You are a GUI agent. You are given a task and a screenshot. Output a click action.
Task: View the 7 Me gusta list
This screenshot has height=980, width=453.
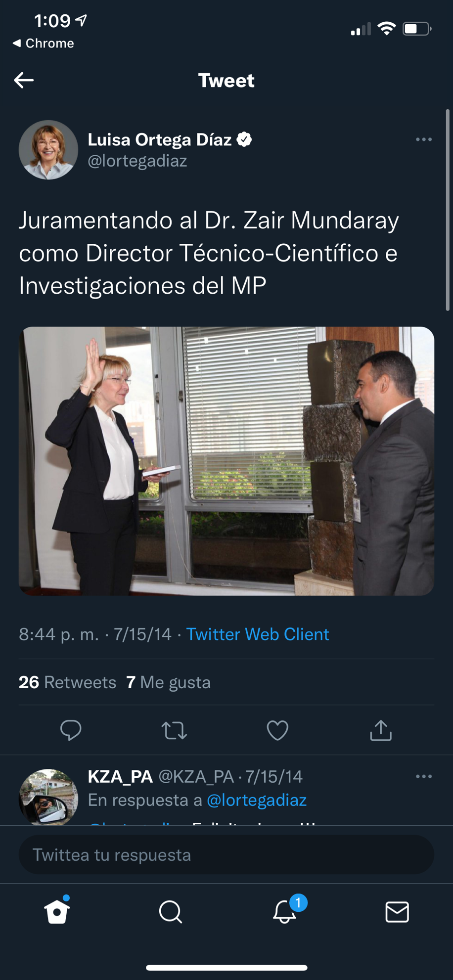pyautogui.click(x=169, y=682)
